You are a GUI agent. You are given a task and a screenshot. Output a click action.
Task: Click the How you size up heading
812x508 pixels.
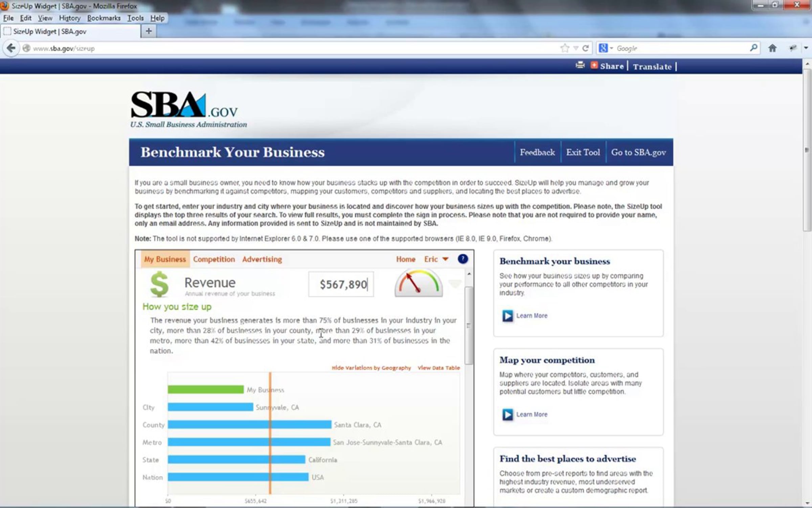177,307
